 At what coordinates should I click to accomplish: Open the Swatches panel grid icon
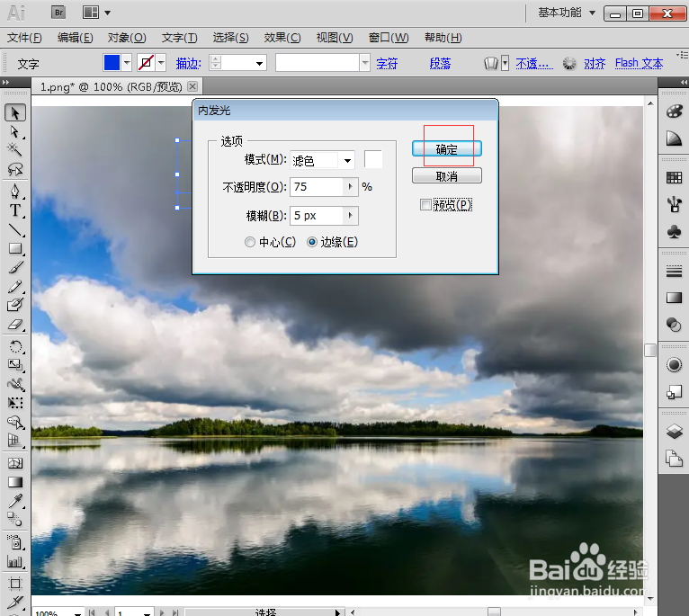[x=674, y=177]
